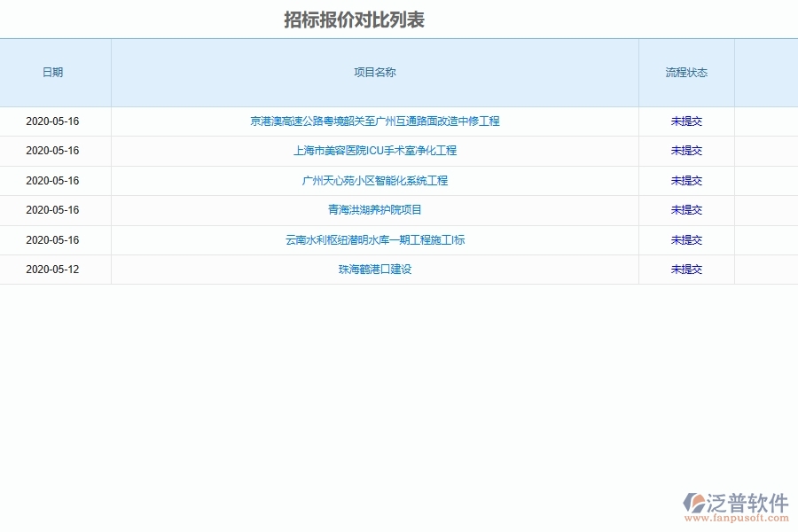Open 上海市美容医院ICU手术室净化工程 project link
The image size is (798, 532).
click(x=374, y=151)
